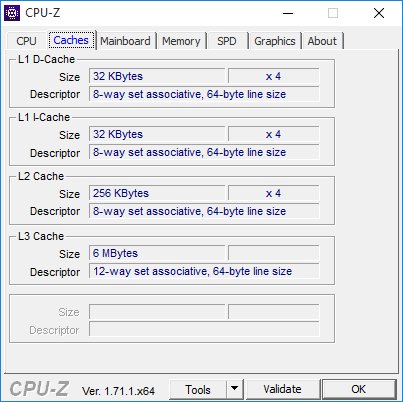This screenshot has height=402, width=403.
Task: Click the Tools button
Action: coord(198,389)
